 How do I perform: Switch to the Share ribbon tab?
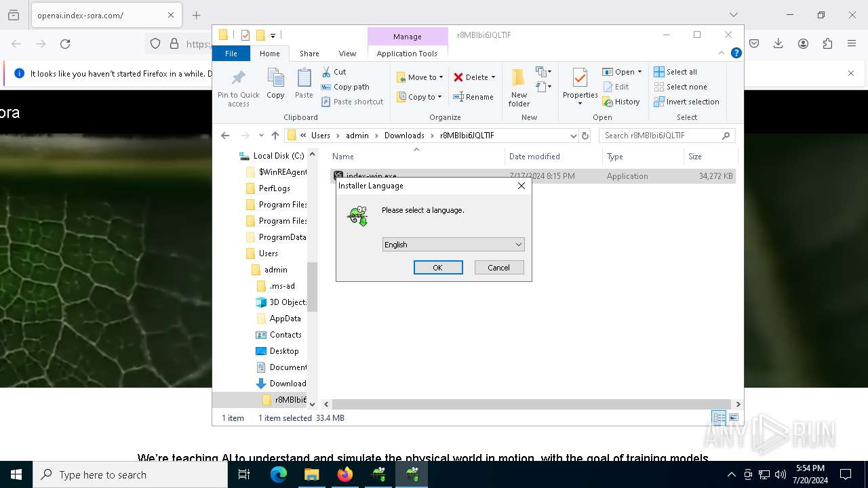click(x=309, y=54)
